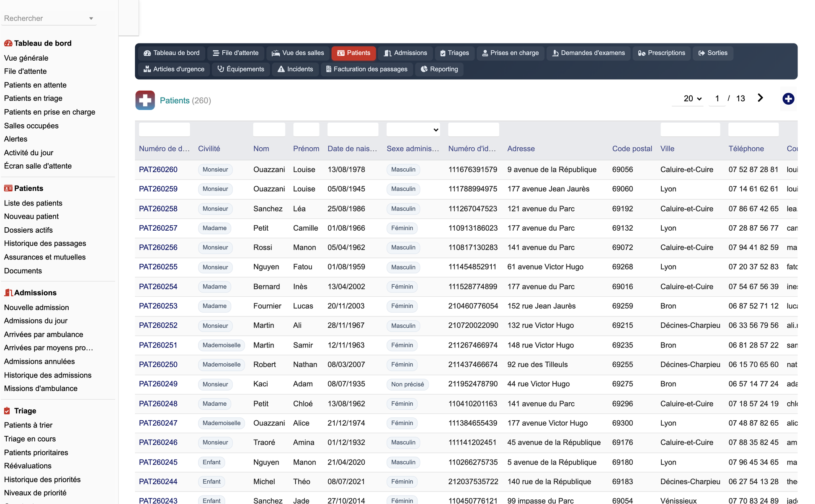Open the Sexe administratif filter dropdown
This screenshot has width=815, height=504.
click(413, 130)
